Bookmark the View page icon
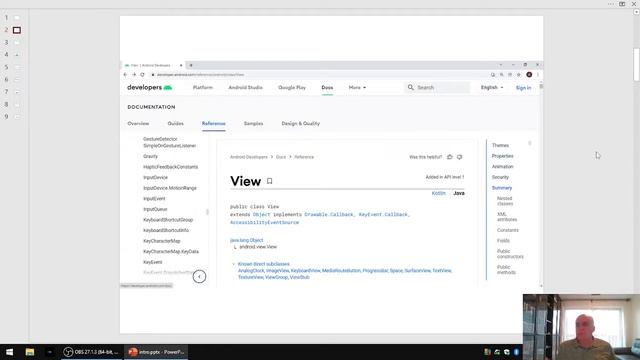The width and height of the screenshot is (640, 360). [269, 181]
